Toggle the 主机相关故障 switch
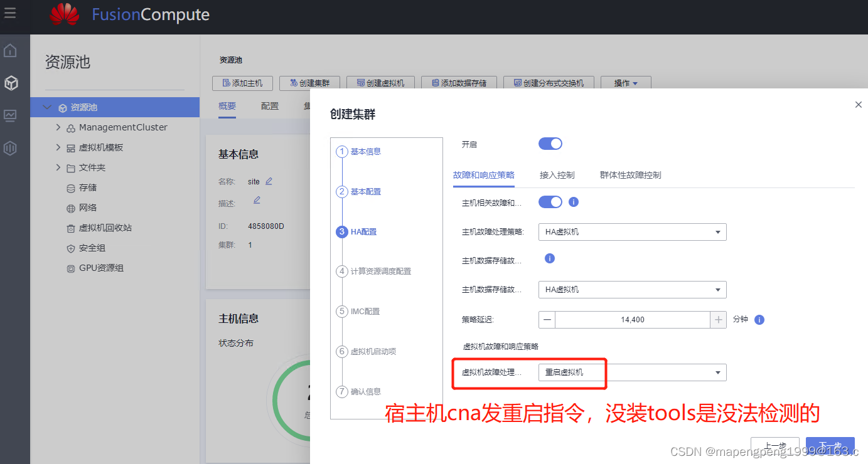The image size is (868, 464). click(x=550, y=202)
